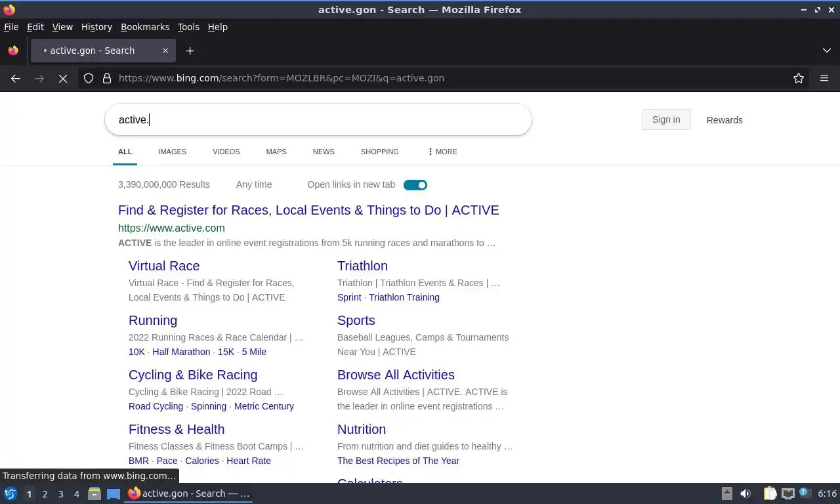The height and width of the screenshot is (504, 840).
Task: Open the taskbar start menu icon
Action: tap(10, 493)
